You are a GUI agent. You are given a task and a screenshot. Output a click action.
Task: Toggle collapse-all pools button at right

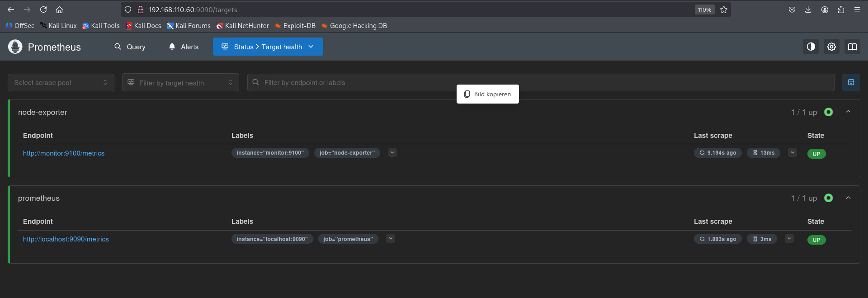point(851,82)
